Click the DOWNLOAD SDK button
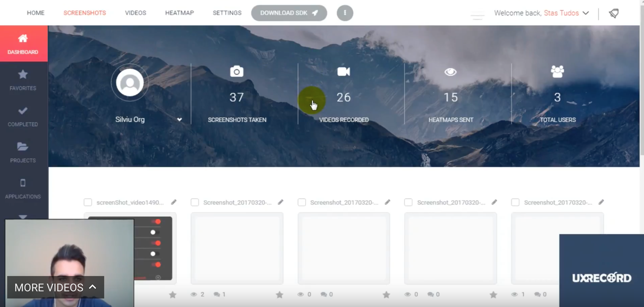Screen dimensions: 644x307 [x=289, y=13]
